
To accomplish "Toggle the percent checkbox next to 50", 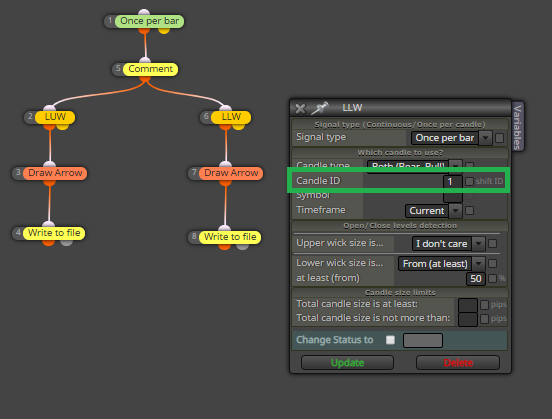I will [x=493, y=279].
